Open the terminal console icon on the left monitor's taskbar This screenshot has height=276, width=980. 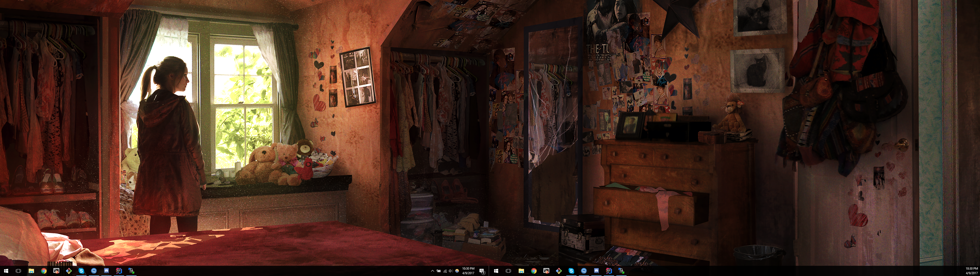56,271
